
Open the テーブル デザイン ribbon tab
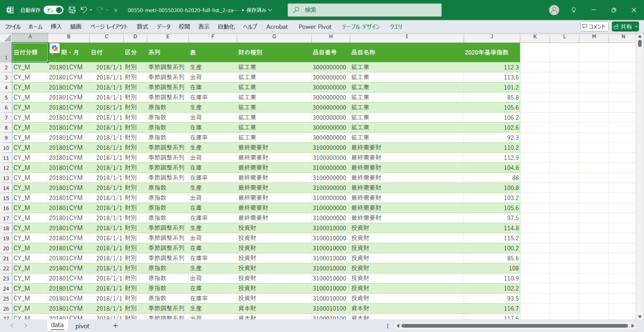pos(361,26)
